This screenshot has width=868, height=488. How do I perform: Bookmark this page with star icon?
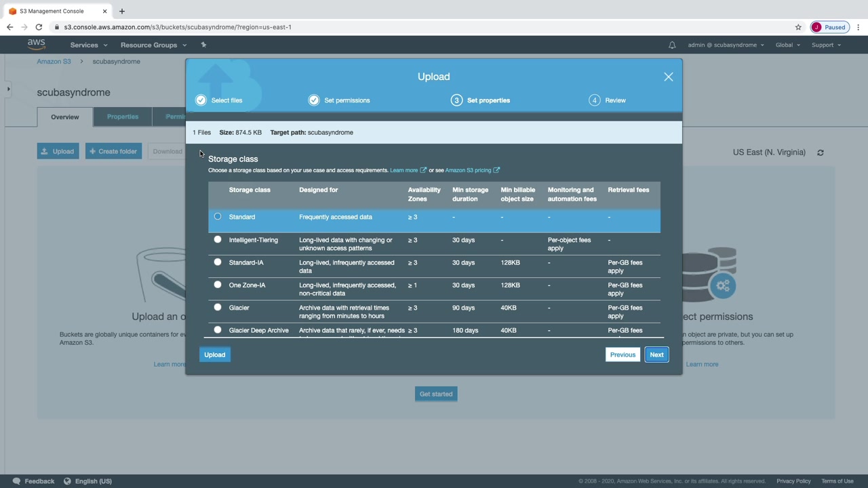click(798, 27)
